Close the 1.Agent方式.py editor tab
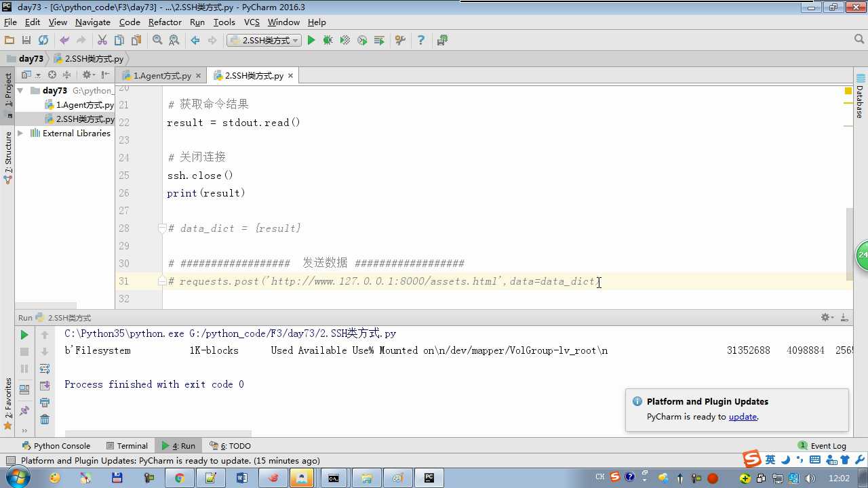Image resolution: width=868 pixels, height=488 pixels. pos(198,76)
